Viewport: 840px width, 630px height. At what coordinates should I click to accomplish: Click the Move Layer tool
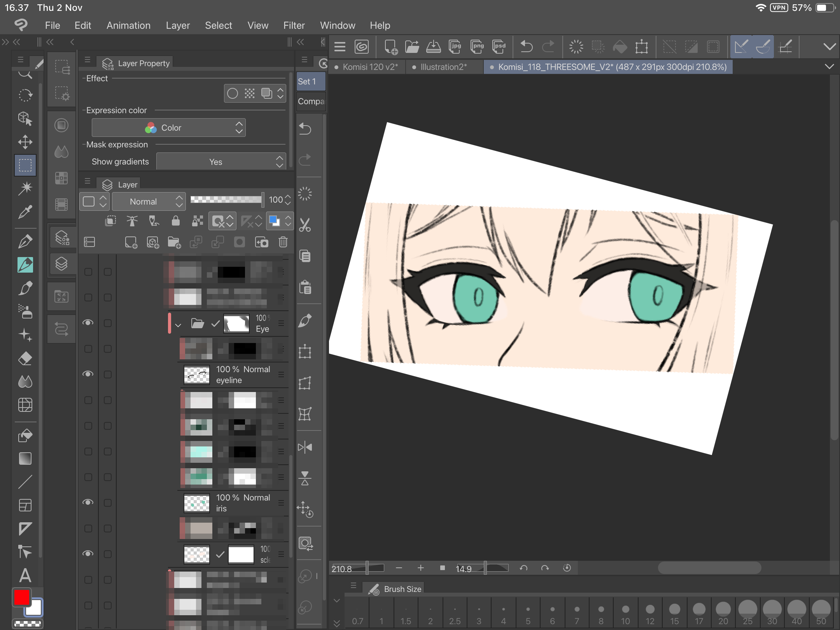[25, 142]
